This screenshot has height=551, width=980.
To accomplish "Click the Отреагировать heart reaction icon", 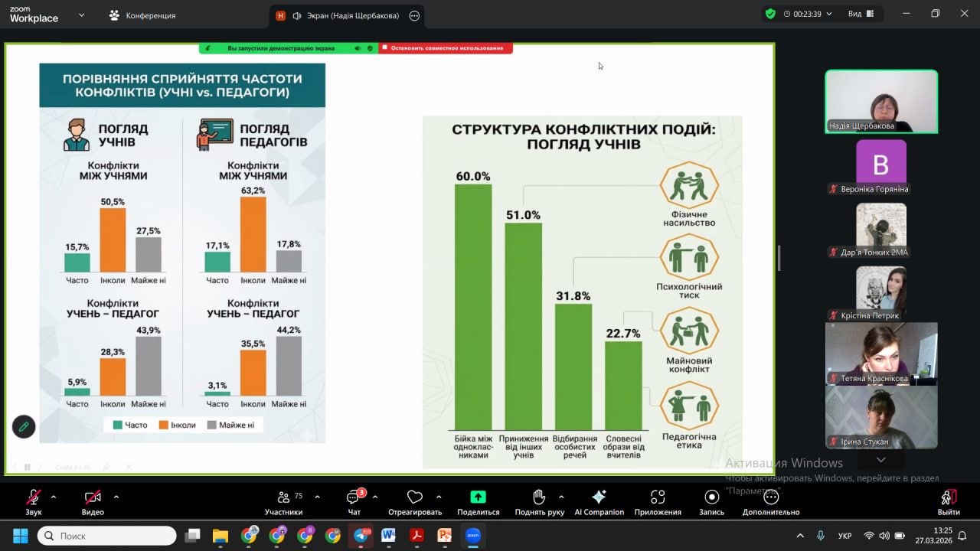I will coord(415,497).
